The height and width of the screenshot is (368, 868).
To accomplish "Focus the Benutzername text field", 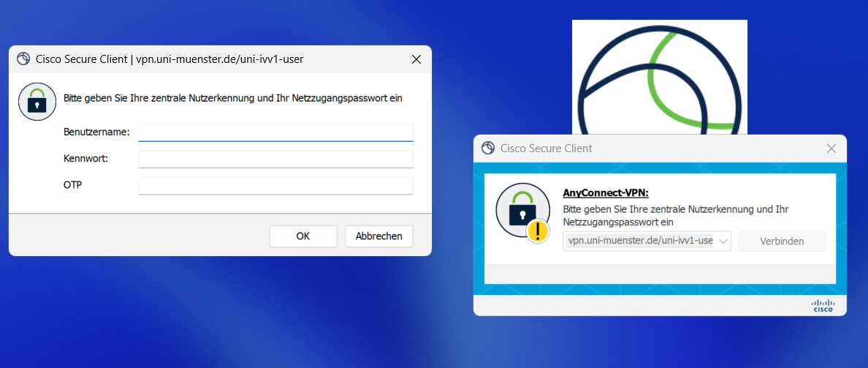I will click(x=275, y=132).
